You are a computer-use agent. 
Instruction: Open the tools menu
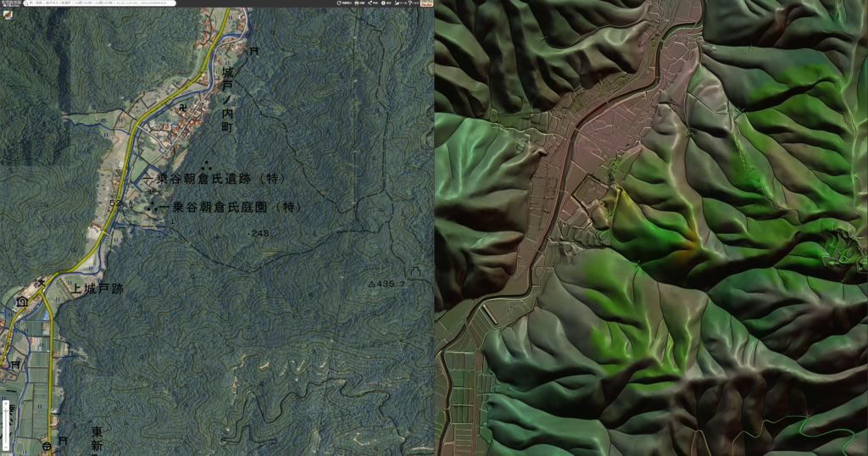401,3
